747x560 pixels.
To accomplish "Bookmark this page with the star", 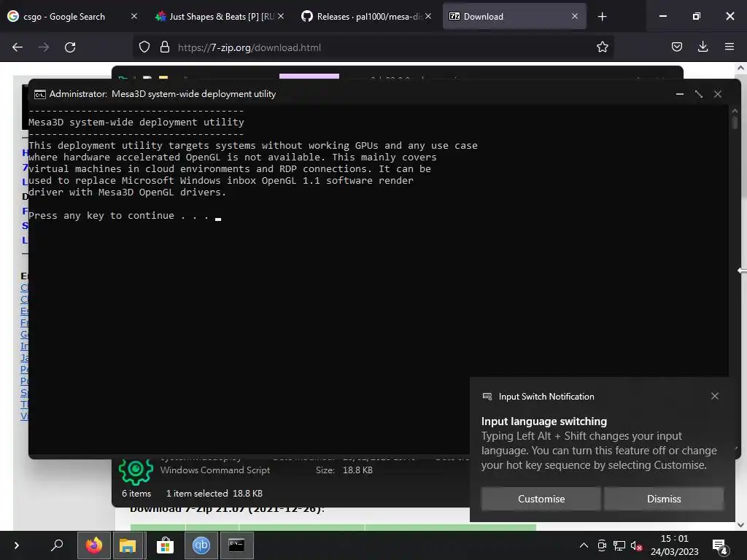I will coord(602,47).
